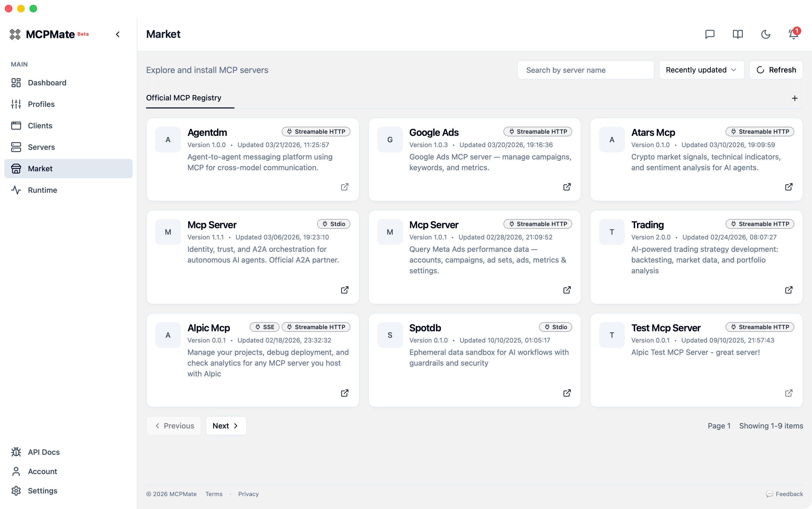The width and height of the screenshot is (812, 509).
Task: Go to the Next page of results
Action: tap(226, 426)
